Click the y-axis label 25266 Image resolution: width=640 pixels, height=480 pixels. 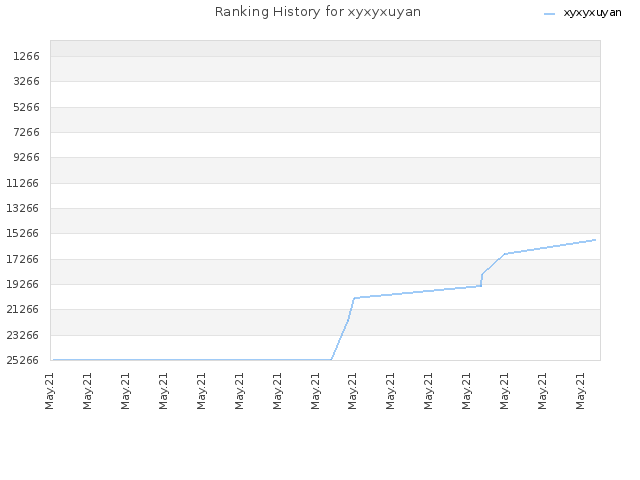[x=23, y=360]
